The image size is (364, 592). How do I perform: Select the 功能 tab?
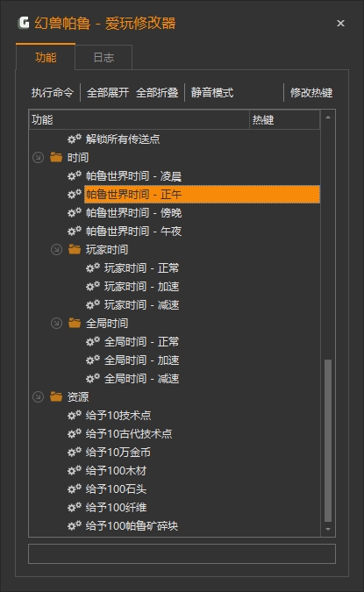point(46,57)
